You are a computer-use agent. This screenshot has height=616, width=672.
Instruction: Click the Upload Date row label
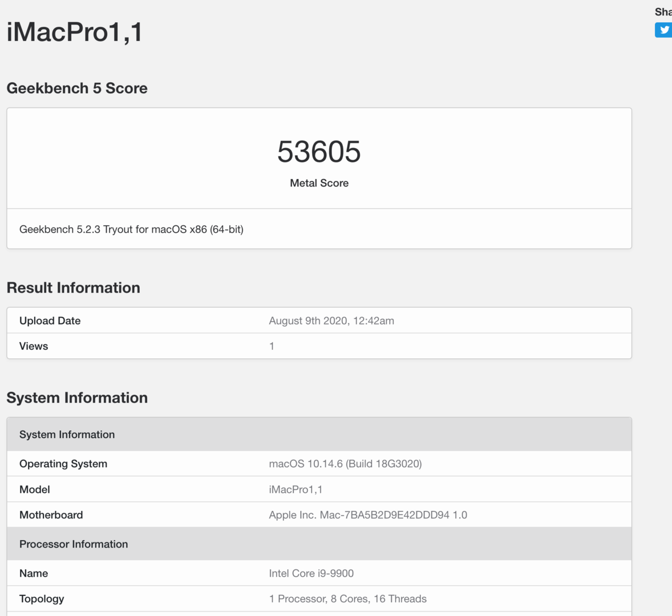pyautogui.click(x=50, y=321)
